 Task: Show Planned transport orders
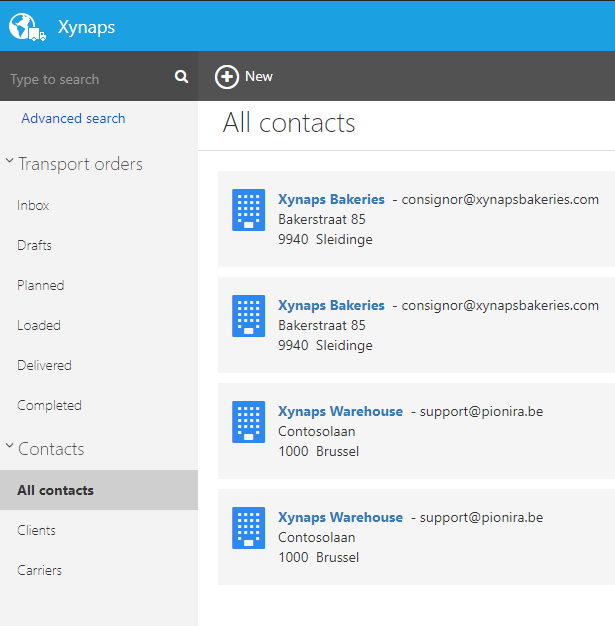click(x=40, y=285)
